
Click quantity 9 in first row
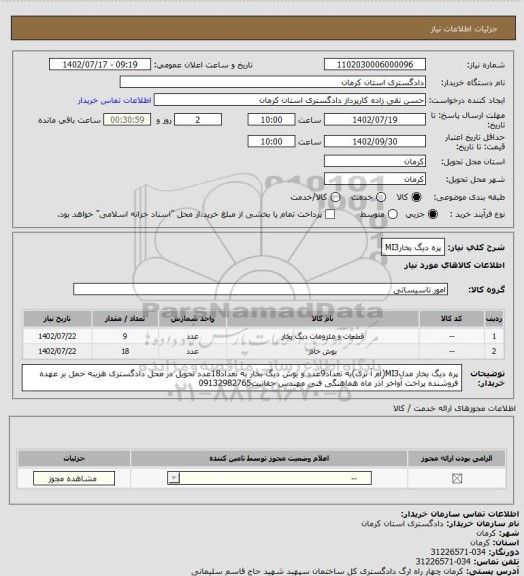pos(125,336)
